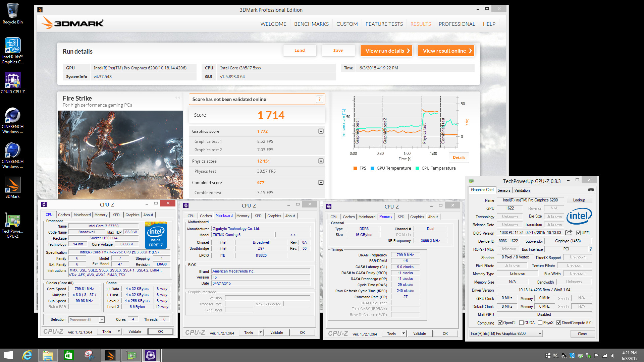Click the Bus Interface question mark icon
This screenshot has width=644, height=362.
591,249
